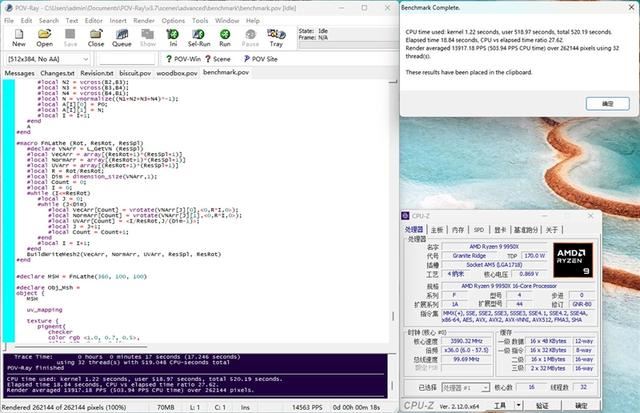Image resolution: width=640 pixels, height=413 pixels.
Task: Open the POV Site link
Action: click(256, 59)
